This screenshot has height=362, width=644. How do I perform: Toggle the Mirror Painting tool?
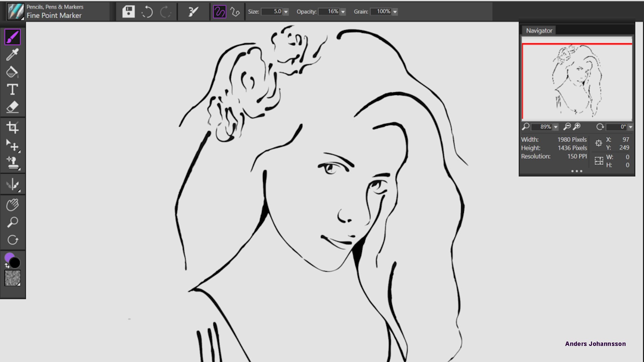(12, 184)
